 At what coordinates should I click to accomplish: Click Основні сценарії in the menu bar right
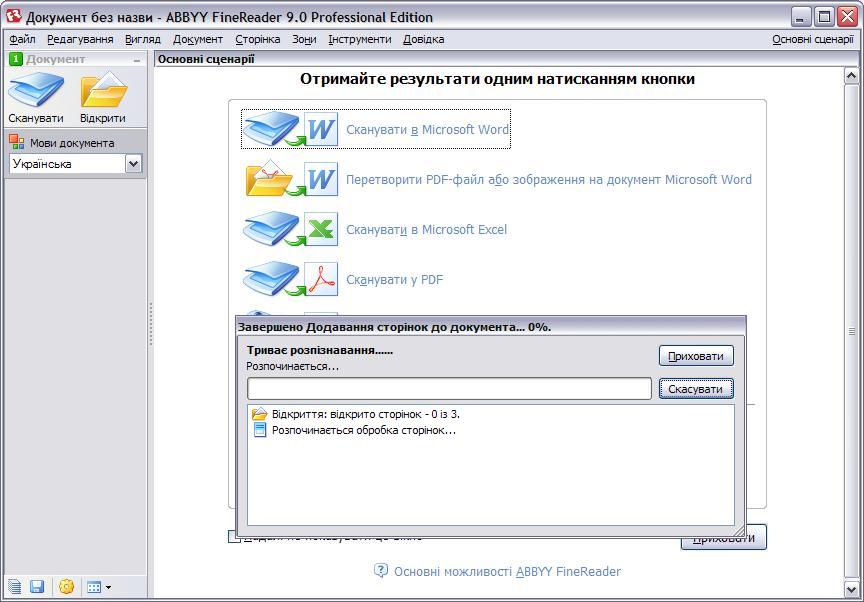(813, 39)
